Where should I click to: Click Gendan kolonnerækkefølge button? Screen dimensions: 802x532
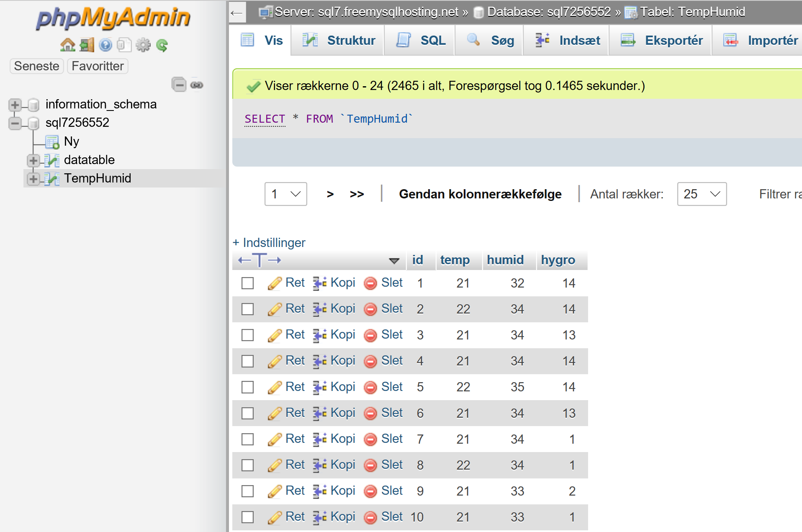click(x=480, y=194)
